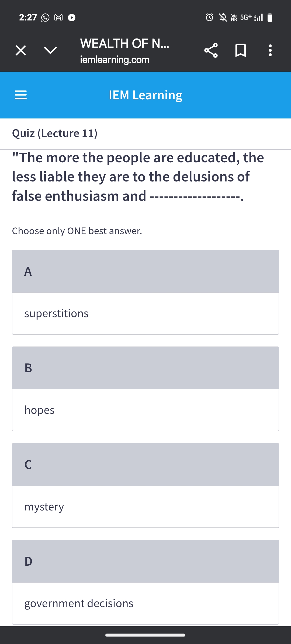Image resolution: width=291 pixels, height=644 pixels.
Task: Tap the alarm clock status icon
Action: tap(209, 17)
